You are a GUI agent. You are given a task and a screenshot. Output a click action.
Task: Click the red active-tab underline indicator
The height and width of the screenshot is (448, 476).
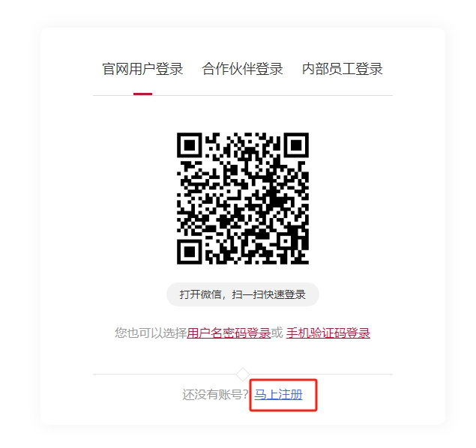[x=142, y=94]
